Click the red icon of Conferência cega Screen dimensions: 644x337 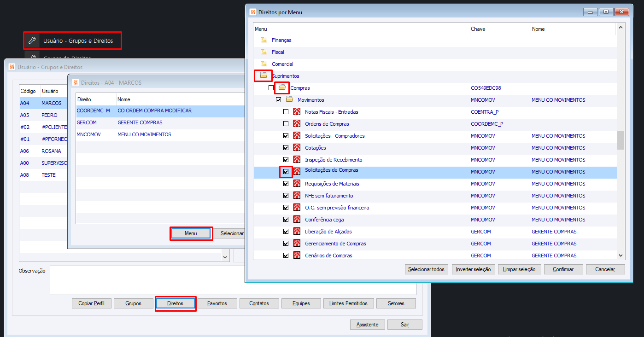pyautogui.click(x=297, y=220)
